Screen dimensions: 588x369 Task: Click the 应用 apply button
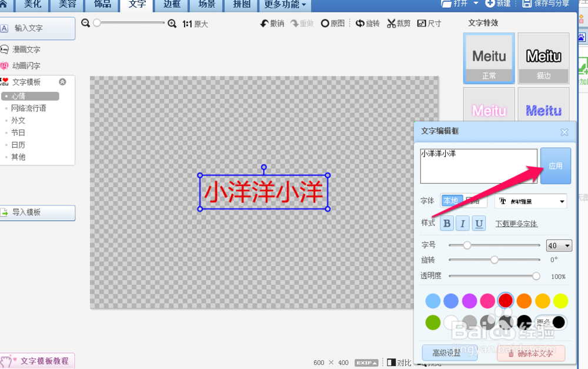(555, 166)
